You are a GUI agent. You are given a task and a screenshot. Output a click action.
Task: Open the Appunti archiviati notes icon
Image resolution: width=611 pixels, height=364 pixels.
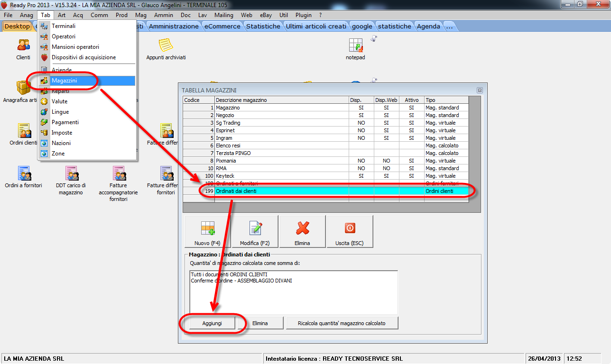[x=166, y=49]
